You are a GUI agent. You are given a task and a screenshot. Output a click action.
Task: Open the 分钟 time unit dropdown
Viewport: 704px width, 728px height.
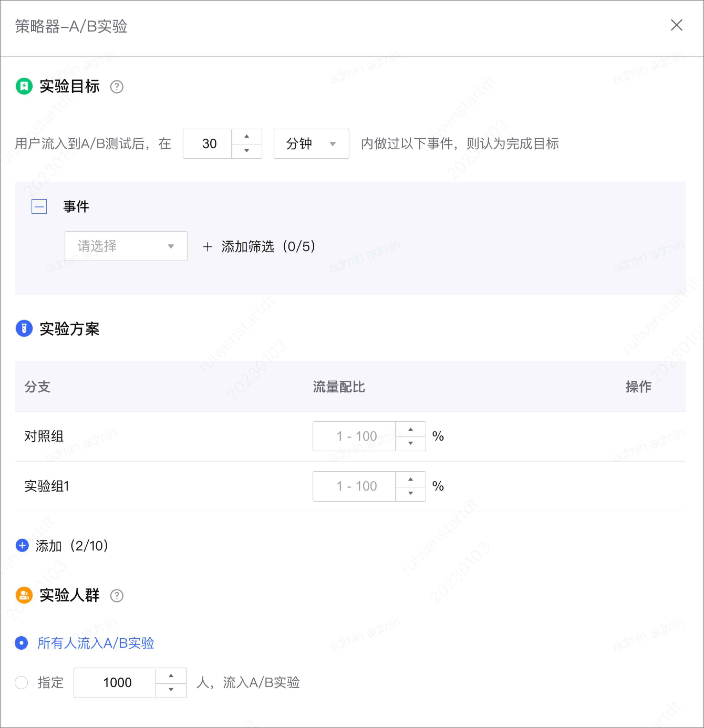tap(311, 144)
